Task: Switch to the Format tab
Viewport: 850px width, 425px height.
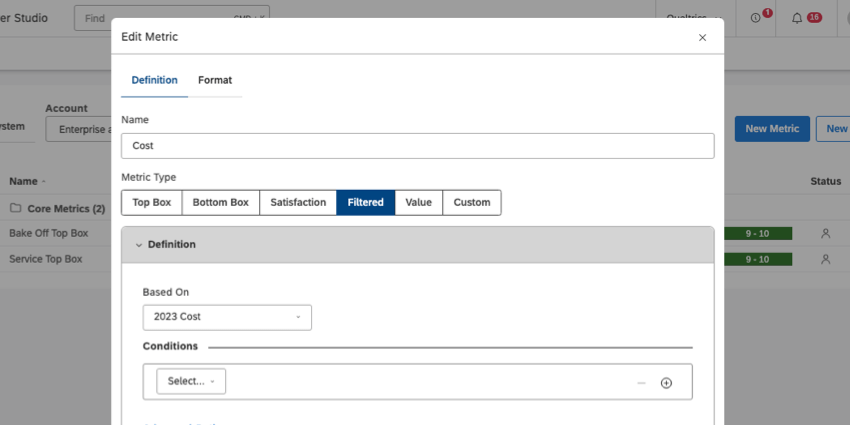Action: (215, 80)
